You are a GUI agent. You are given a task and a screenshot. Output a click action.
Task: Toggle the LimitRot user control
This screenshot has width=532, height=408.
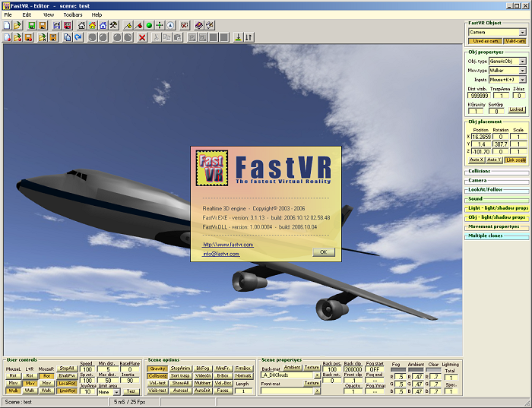tap(67, 391)
